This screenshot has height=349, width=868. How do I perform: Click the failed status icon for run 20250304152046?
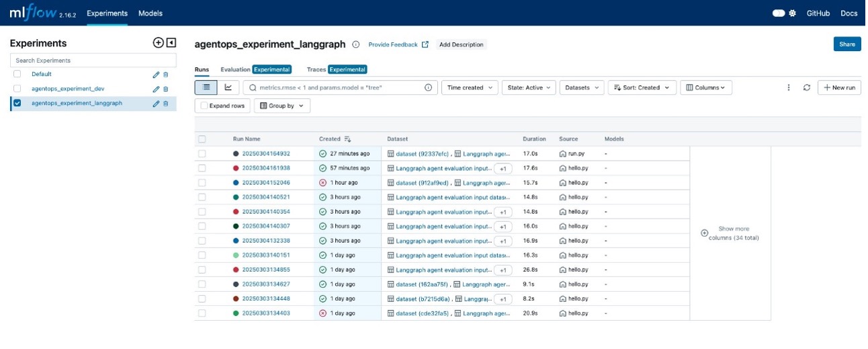pyautogui.click(x=323, y=183)
